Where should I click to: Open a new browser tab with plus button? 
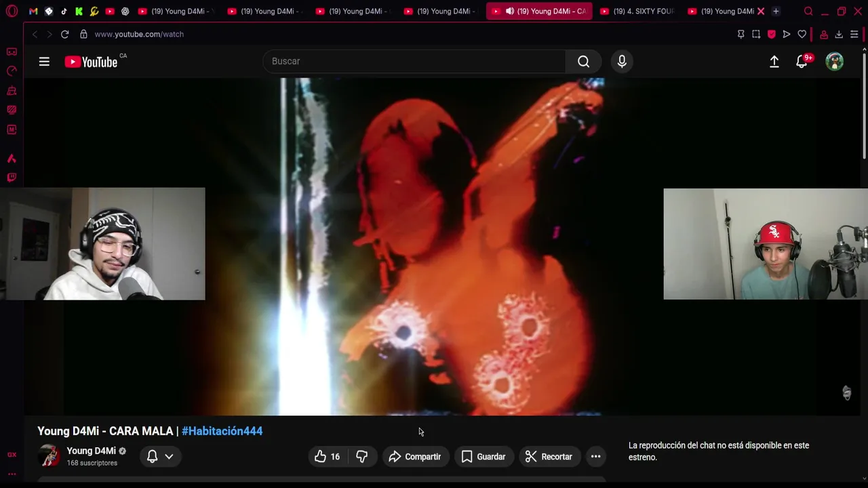[x=776, y=12]
